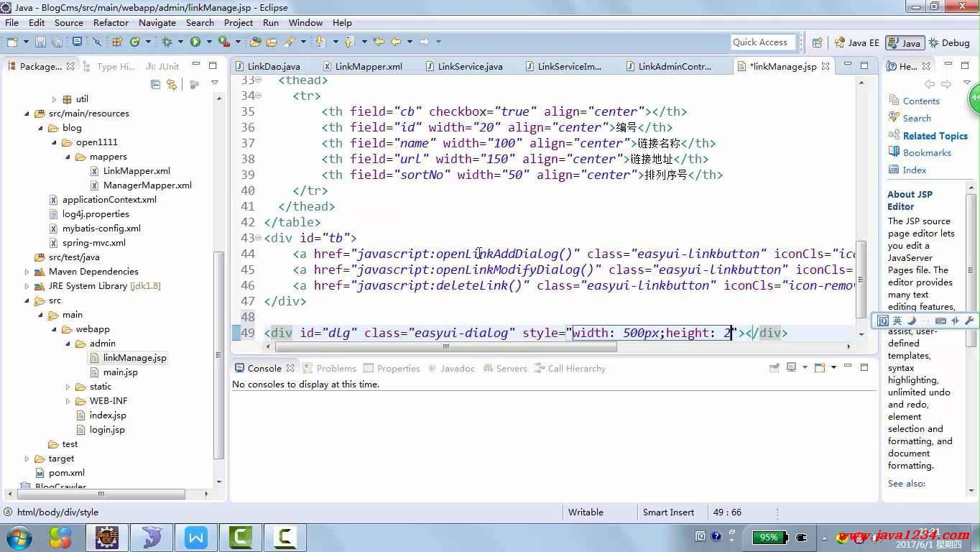
Task: Collapse the admin folder in tree
Action: [68, 344]
